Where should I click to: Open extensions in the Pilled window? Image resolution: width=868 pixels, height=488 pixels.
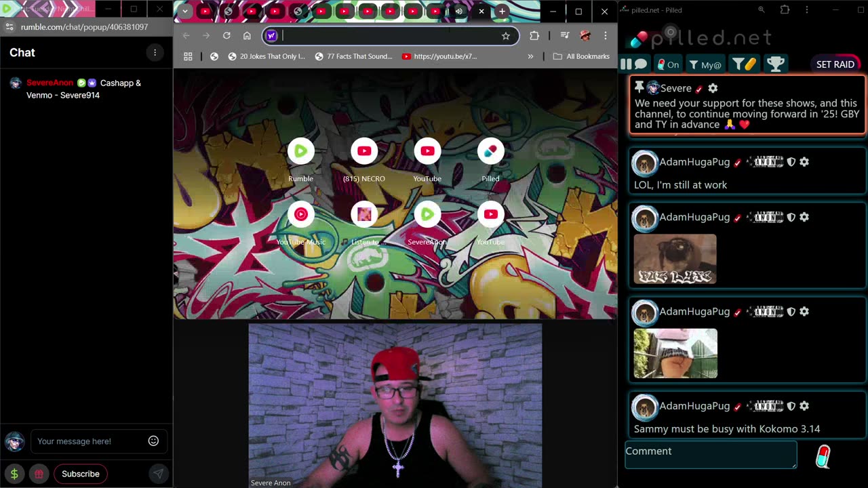click(x=785, y=10)
